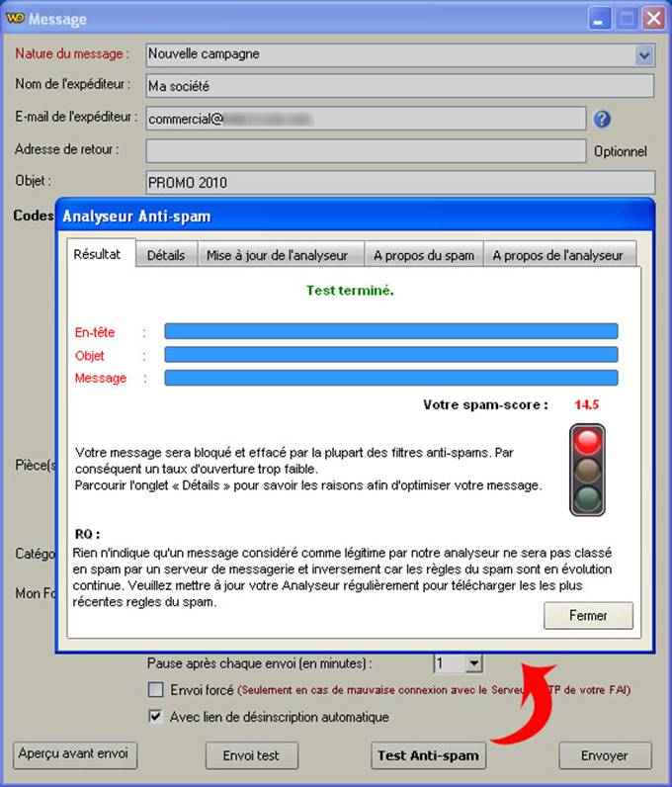The width and height of the screenshot is (672, 787).
Task: Uncheck the automatic unsubscribe link option
Action: [x=155, y=716]
